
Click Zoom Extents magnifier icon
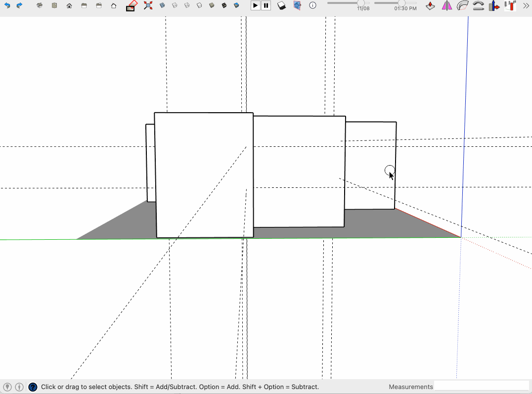(x=148, y=5)
